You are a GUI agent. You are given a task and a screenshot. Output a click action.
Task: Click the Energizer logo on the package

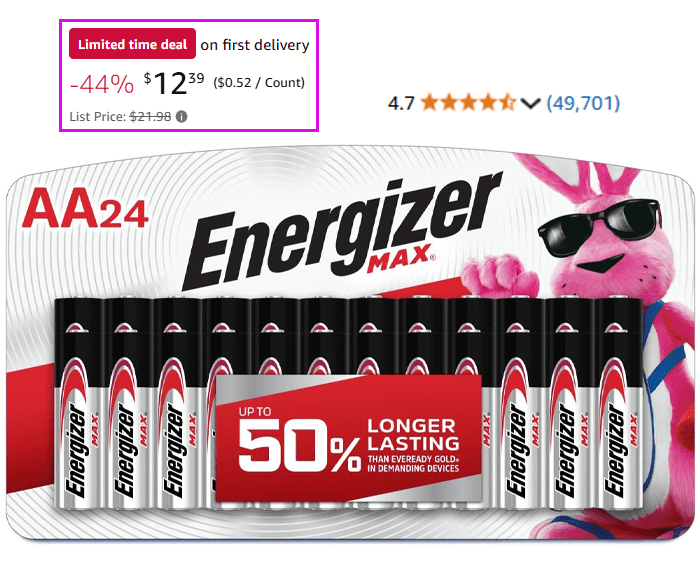342,230
